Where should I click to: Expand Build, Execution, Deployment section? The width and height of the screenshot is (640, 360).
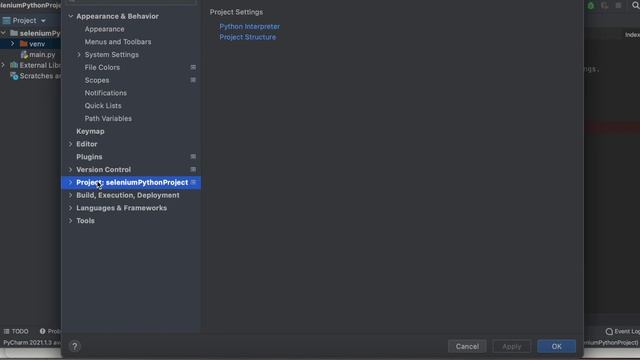[x=71, y=195]
